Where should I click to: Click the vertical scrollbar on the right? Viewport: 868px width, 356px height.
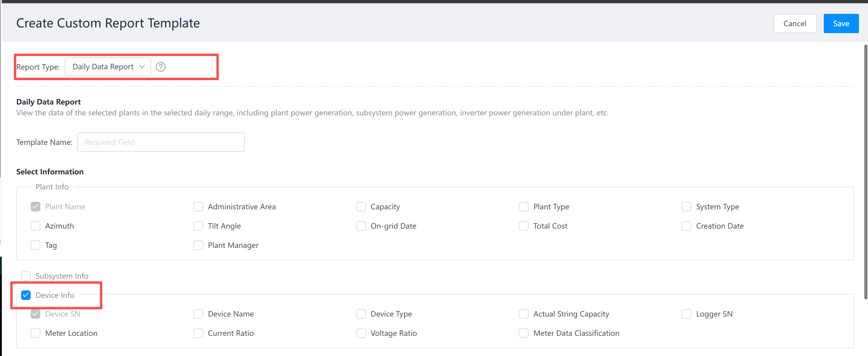click(x=865, y=172)
